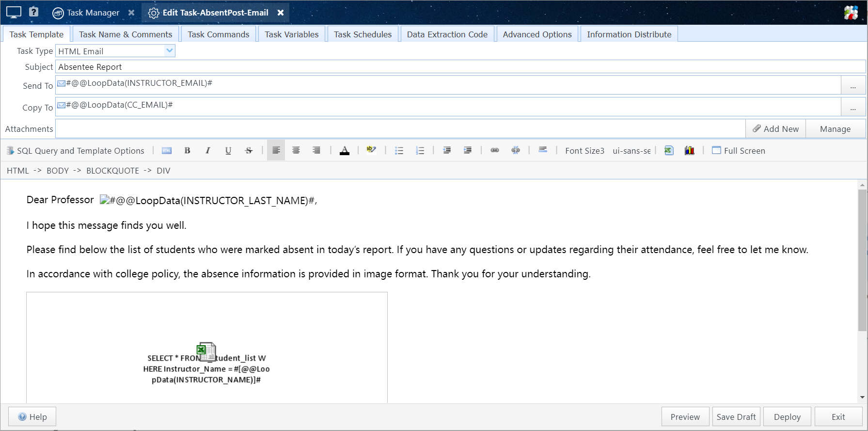The image size is (868, 431).
Task: Decrease paragraph indent
Action: tap(447, 151)
